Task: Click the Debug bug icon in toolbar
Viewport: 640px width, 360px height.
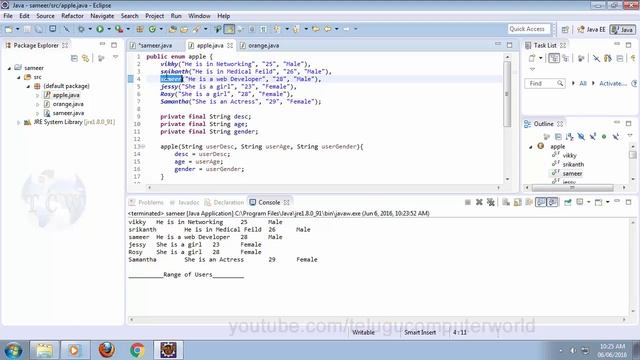Action: [x=81, y=29]
